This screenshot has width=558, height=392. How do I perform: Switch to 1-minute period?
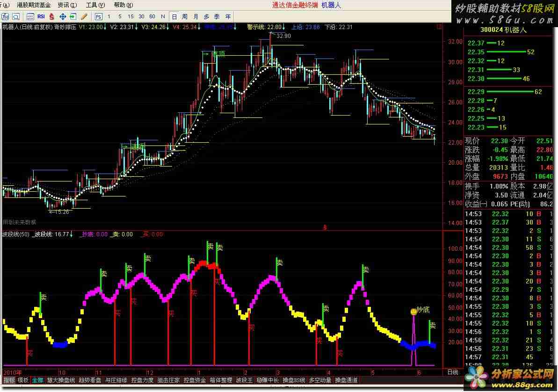(x=109, y=16)
